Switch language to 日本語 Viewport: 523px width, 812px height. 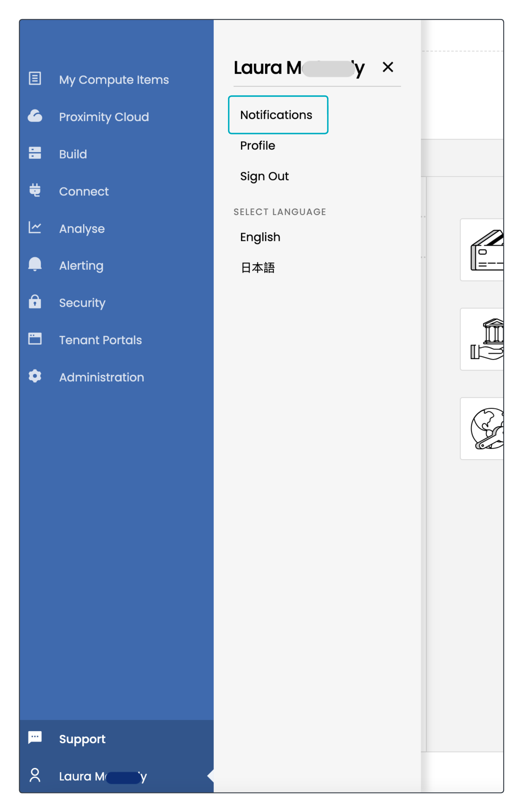(258, 268)
